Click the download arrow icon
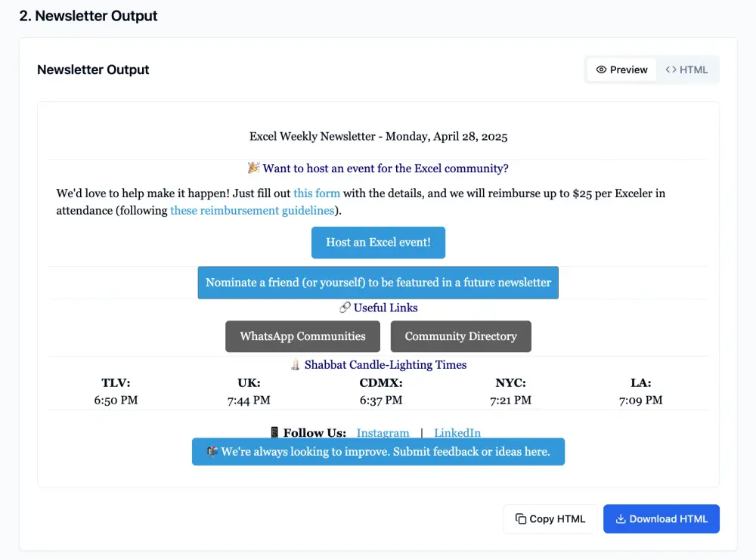This screenshot has height=560, width=756. point(621,518)
